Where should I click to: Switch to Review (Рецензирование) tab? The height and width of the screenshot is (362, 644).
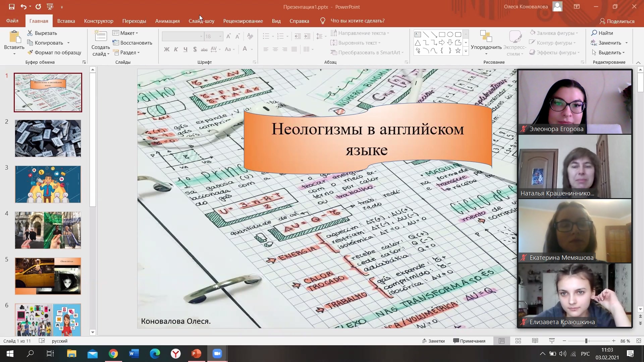pyautogui.click(x=243, y=21)
